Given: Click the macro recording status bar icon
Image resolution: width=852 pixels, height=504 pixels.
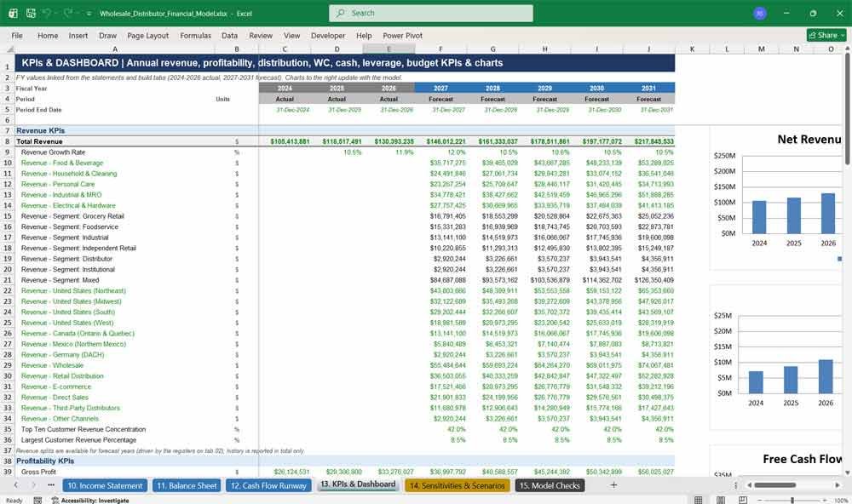Looking at the screenshot, I should pyautogui.click(x=37, y=501).
